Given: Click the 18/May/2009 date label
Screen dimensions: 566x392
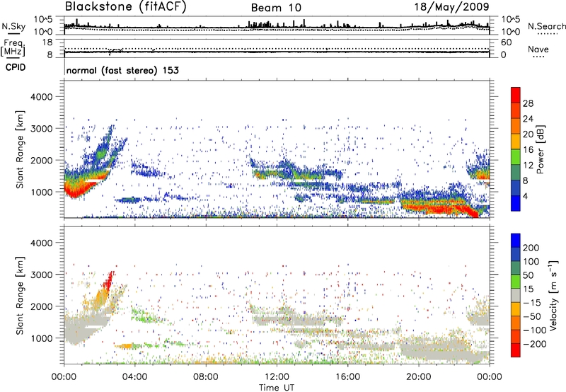Looking at the screenshot, I should 451,7.
